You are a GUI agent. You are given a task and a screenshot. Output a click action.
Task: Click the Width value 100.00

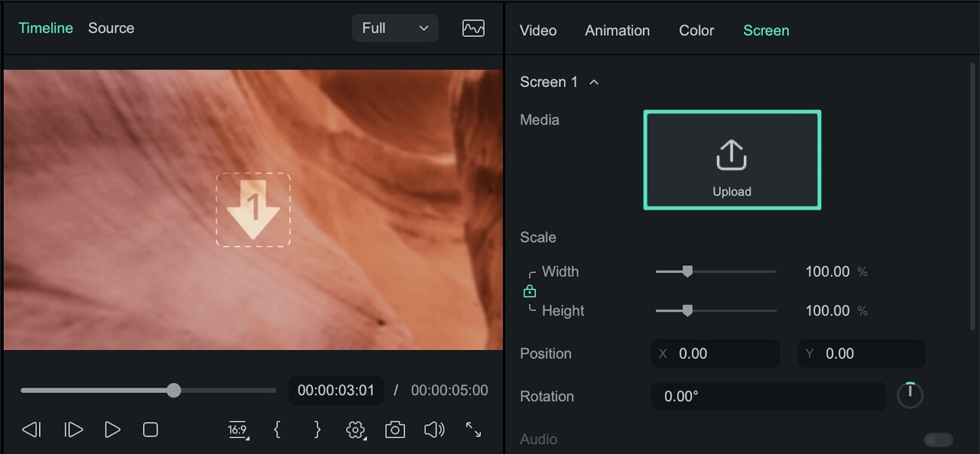tap(827, 271)
